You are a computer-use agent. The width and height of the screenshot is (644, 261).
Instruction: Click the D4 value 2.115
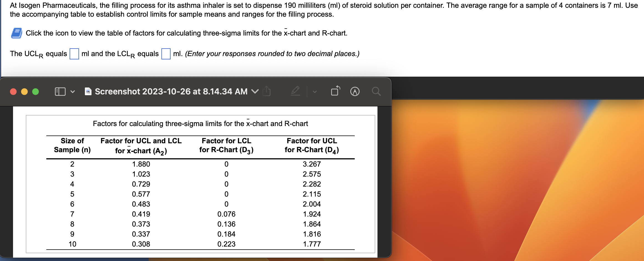(x=312, y=194)
